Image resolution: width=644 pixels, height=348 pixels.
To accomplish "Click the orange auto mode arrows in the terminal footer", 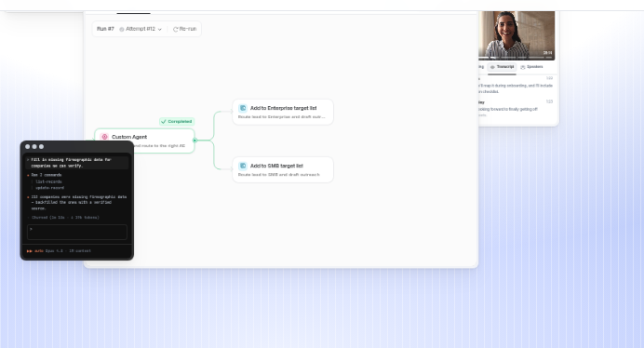I will (x=30, y=251).
